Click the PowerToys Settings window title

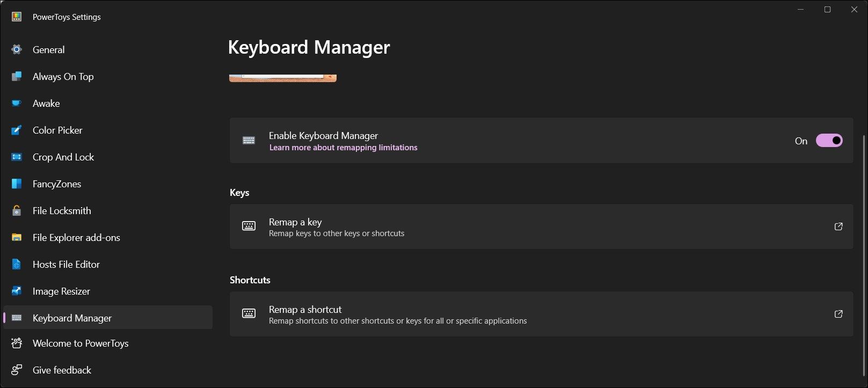coord(67,17)
